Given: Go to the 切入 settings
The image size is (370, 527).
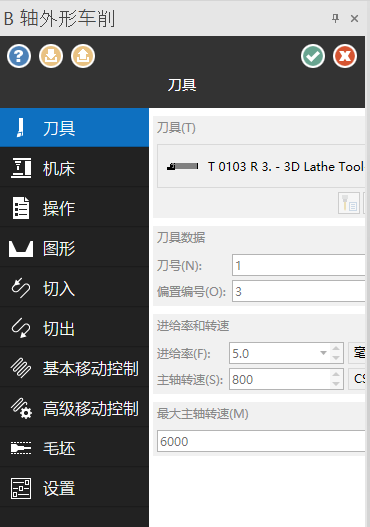Looking at the screenshot, I should tap(74, 288).
